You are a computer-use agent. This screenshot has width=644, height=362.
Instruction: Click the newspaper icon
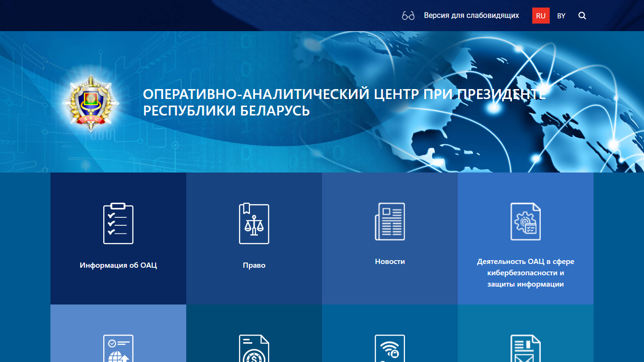390,222
